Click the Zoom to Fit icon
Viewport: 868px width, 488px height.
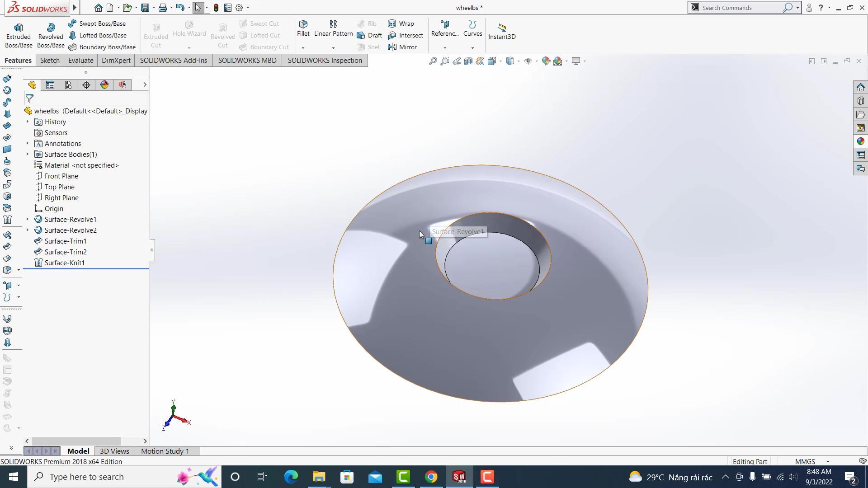(434, 61)
